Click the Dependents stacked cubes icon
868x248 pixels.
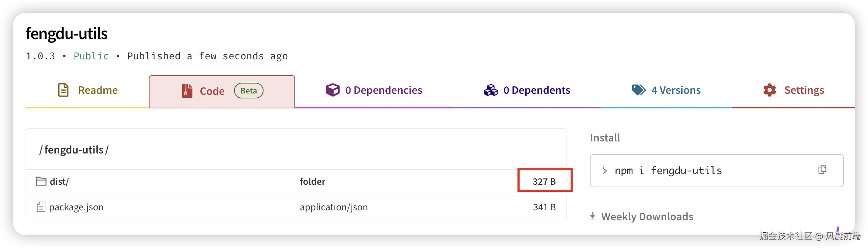point(491,90)
